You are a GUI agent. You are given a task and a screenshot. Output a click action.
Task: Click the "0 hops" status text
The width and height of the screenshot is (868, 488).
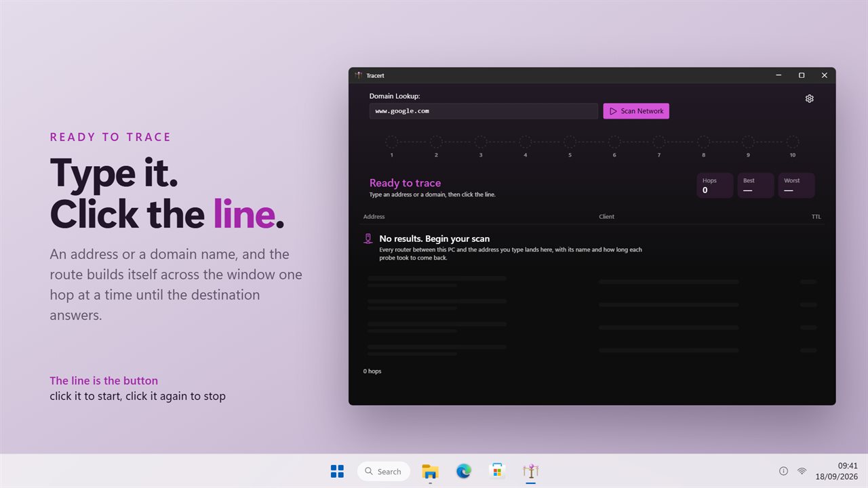pos(372,371)
